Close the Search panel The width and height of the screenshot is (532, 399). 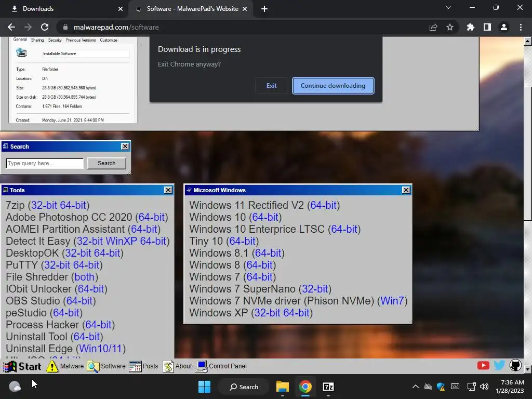125,146
